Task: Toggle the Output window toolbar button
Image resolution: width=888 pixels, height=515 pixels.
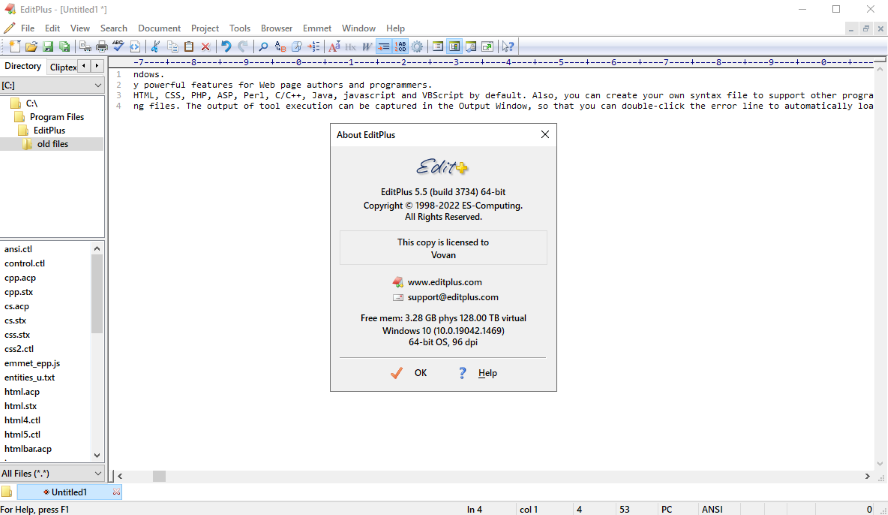Action: pos(471,46)
